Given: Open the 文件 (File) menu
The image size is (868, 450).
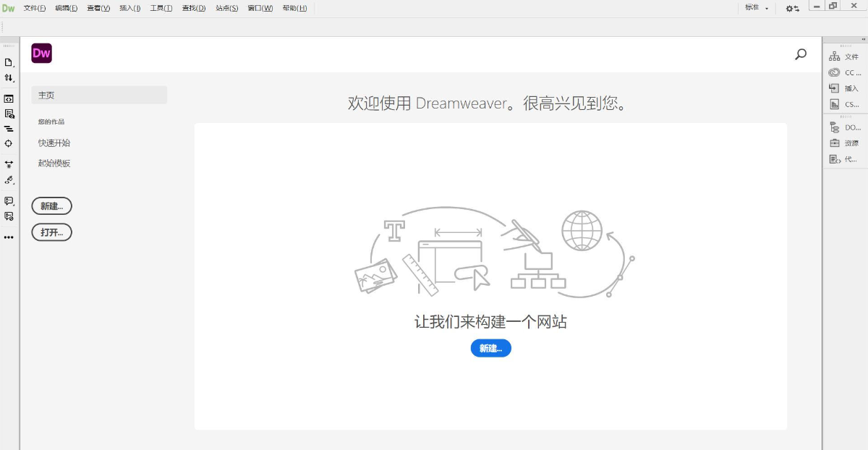Looking at the screenshot, I should point(34,8).
